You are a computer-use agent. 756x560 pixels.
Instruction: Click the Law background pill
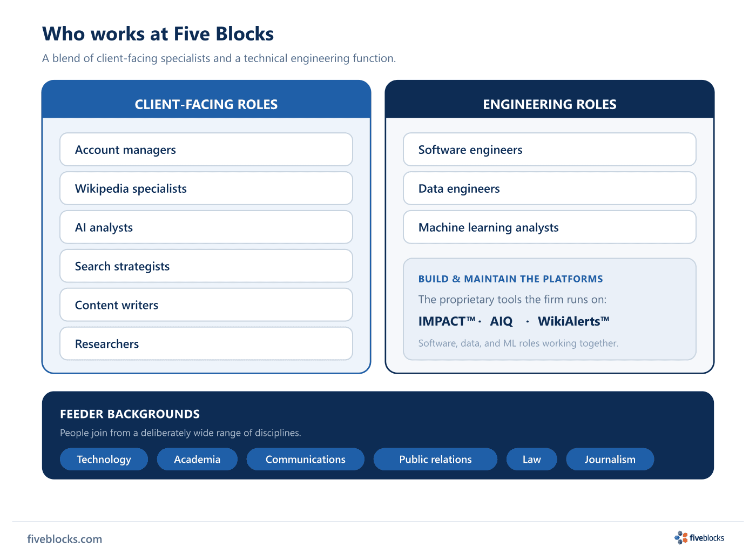(x=532, y=459)
